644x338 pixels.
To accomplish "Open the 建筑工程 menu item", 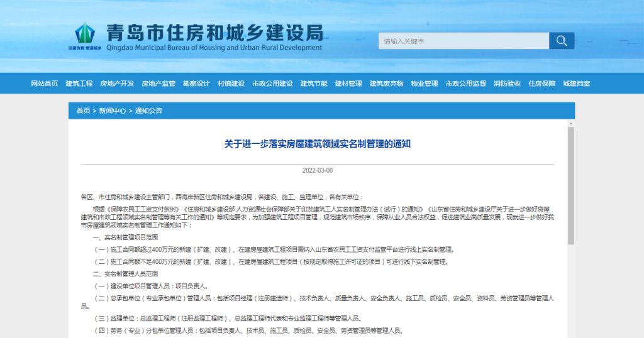I will click(79, 84).
